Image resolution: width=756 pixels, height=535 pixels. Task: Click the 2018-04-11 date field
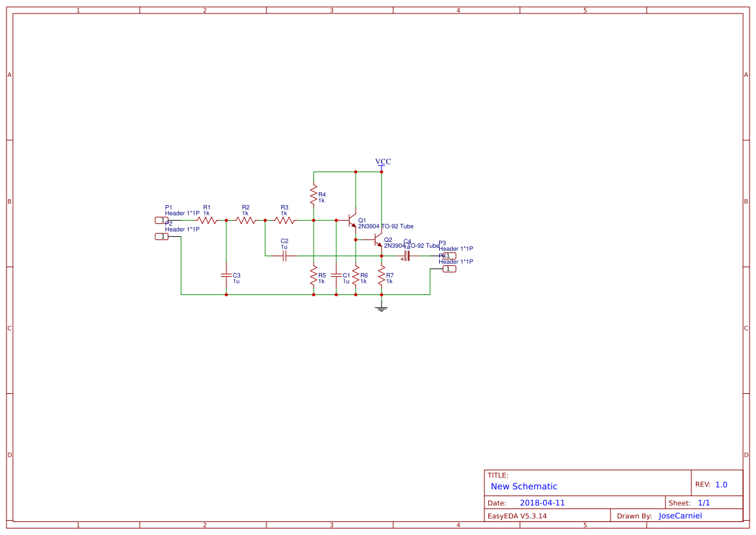[x=543, y=502]
